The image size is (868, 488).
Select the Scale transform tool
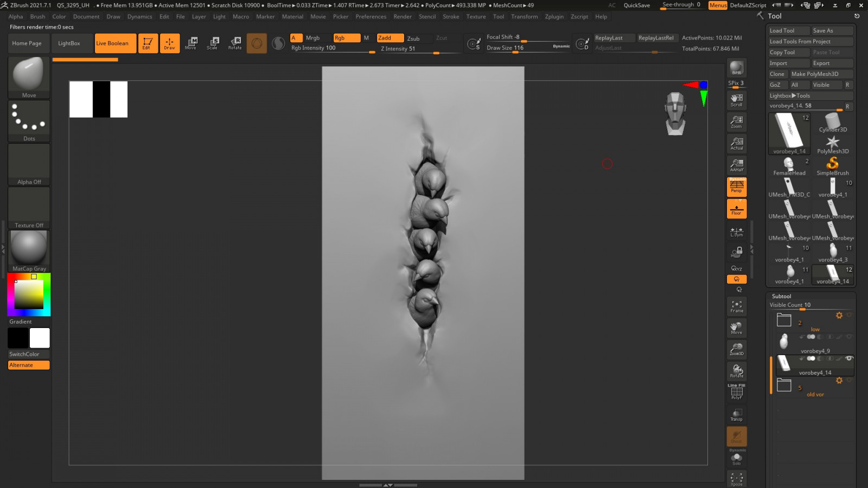212,43
